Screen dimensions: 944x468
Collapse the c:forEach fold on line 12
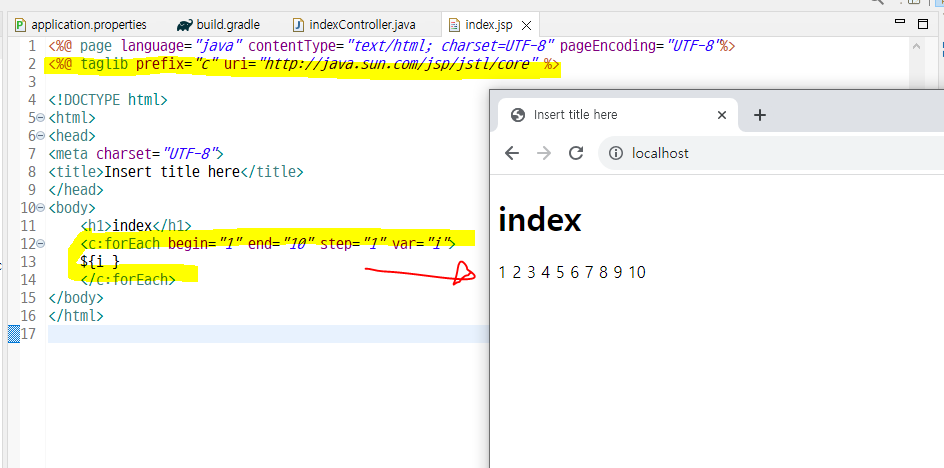40,244
